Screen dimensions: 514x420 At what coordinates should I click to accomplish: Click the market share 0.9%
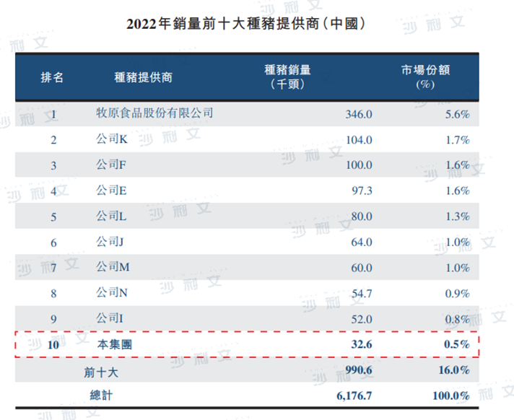(x=457, y=293)
